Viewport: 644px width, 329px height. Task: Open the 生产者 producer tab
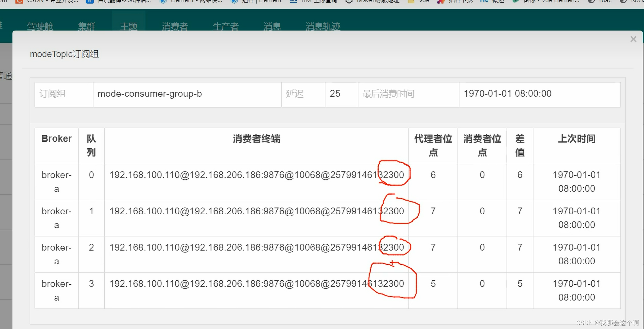[226, 26]
